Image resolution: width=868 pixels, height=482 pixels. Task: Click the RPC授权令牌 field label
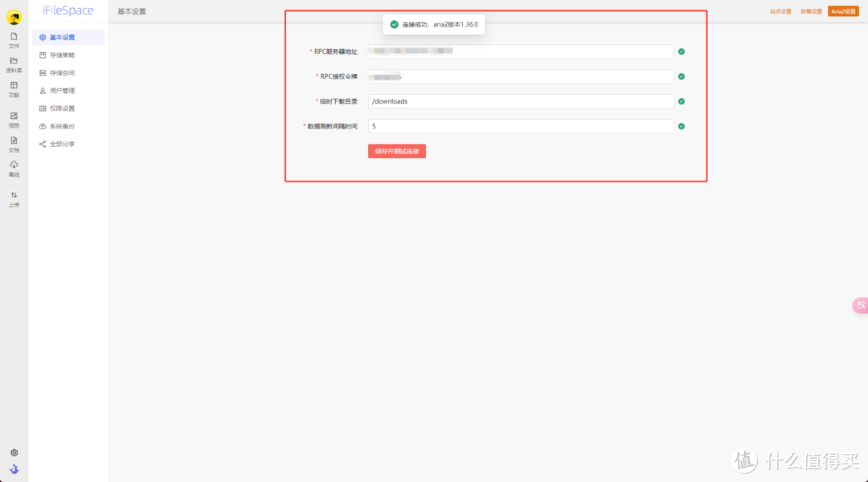pyautogui.click(x=339, y=76)
